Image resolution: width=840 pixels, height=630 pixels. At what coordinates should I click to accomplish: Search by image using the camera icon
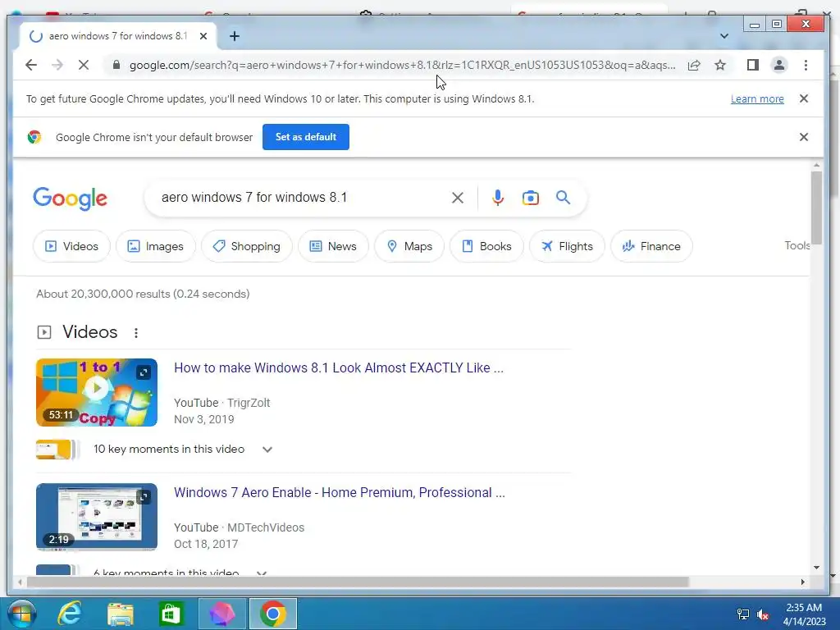click(x=531, y=198)
